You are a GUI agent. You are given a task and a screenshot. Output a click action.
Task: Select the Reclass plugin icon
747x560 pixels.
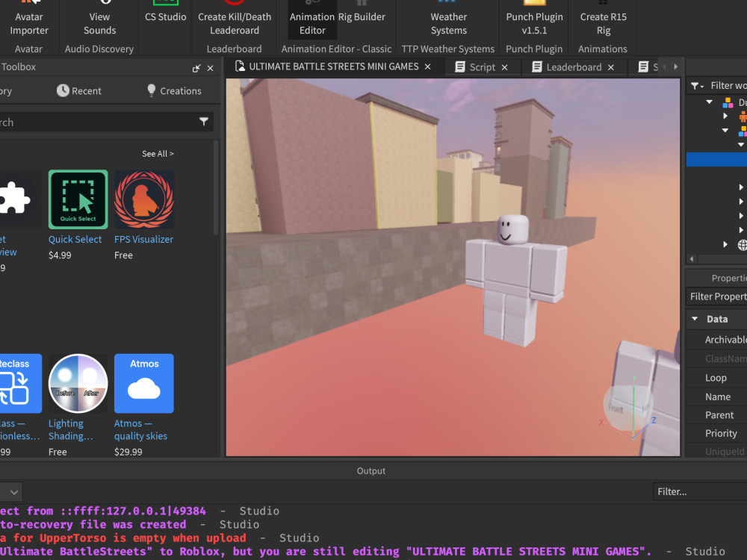click(19, 383)
